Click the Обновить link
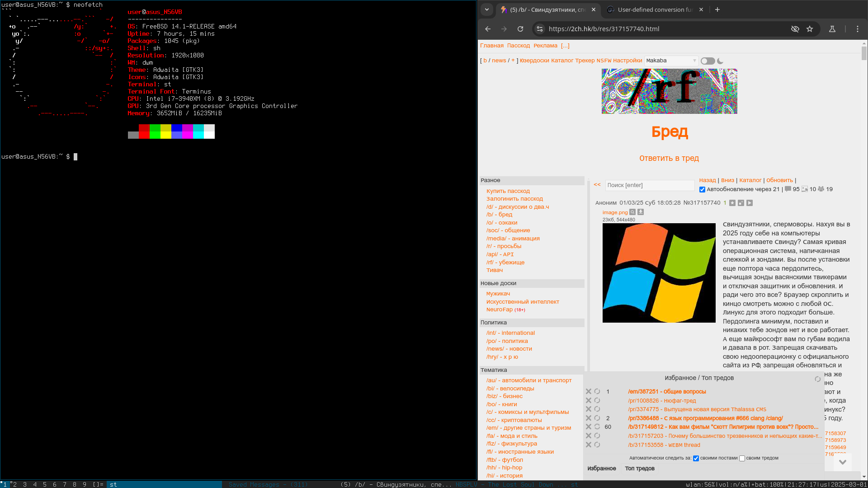868x488 pixels. (779, 180)
